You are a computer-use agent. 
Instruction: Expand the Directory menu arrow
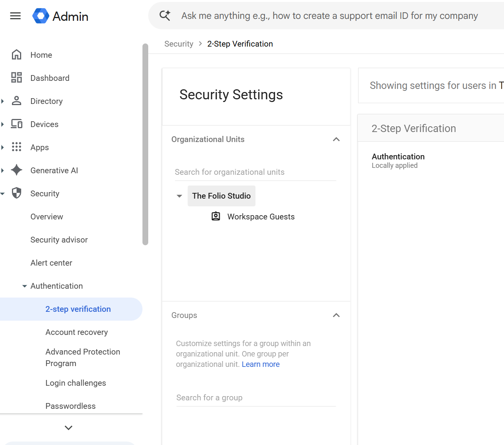(3, 101)
